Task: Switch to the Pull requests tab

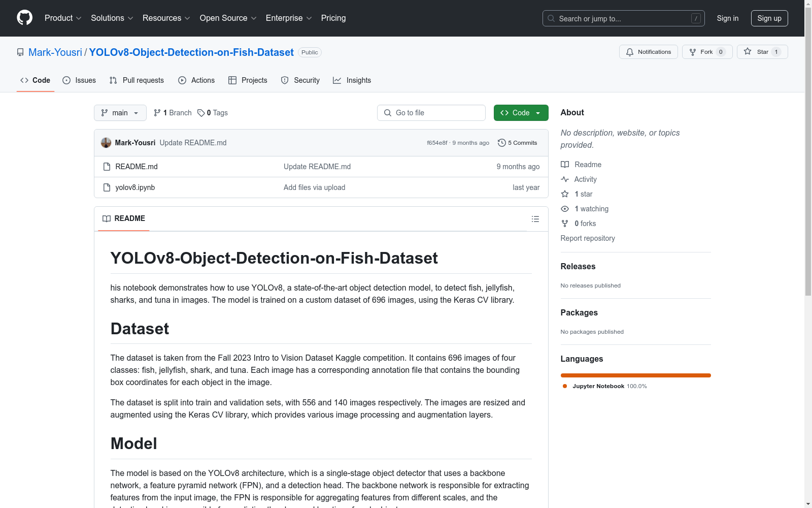Action: tap(137, 80)
